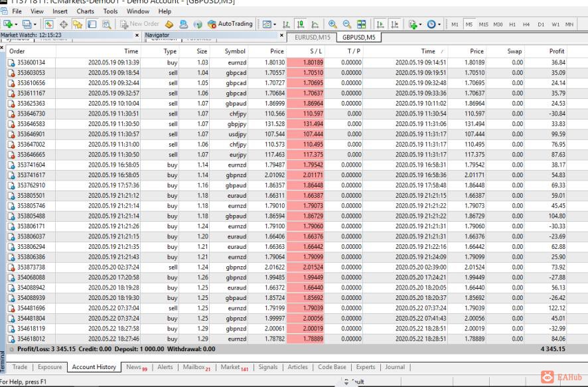Image resolution: width=588 pixels, height=387 pixels.
Task: Open the News terminal tab
Action: click(x=137, y=367)
